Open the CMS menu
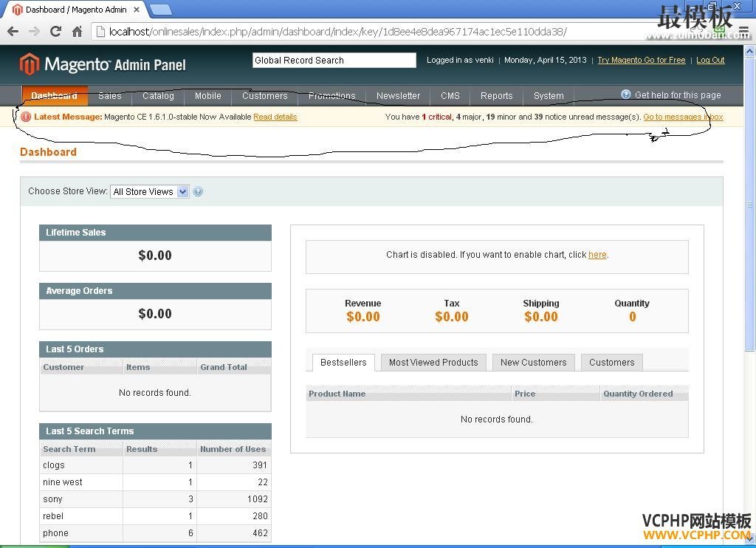Viewport: 756px width, 548px height. click(x=450, y=95)
